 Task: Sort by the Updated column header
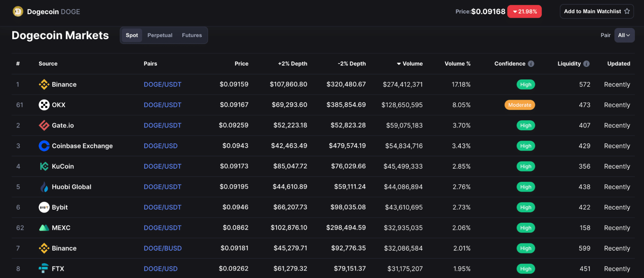point(619,64)
